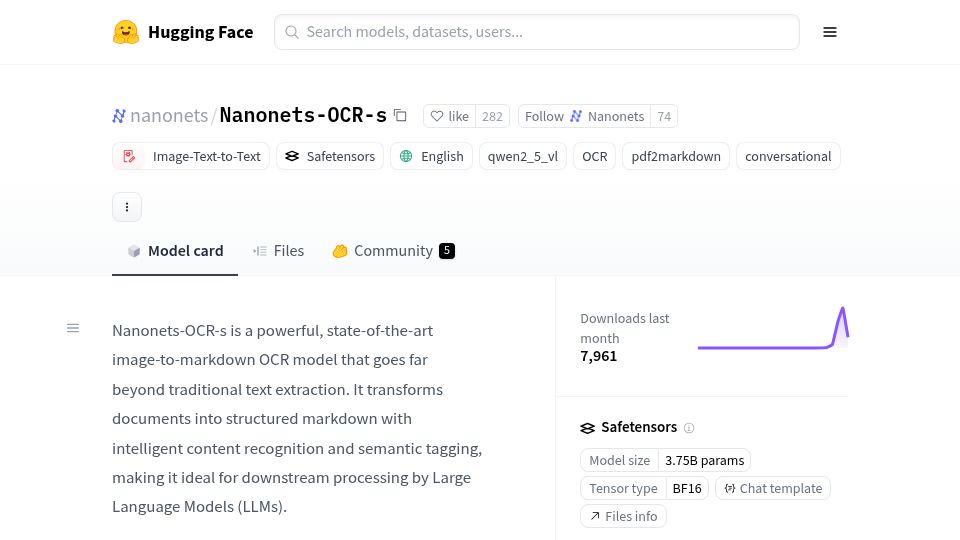Click the downloads trend chart
This screenshot has width=960, height=540.
coord(773,329)
